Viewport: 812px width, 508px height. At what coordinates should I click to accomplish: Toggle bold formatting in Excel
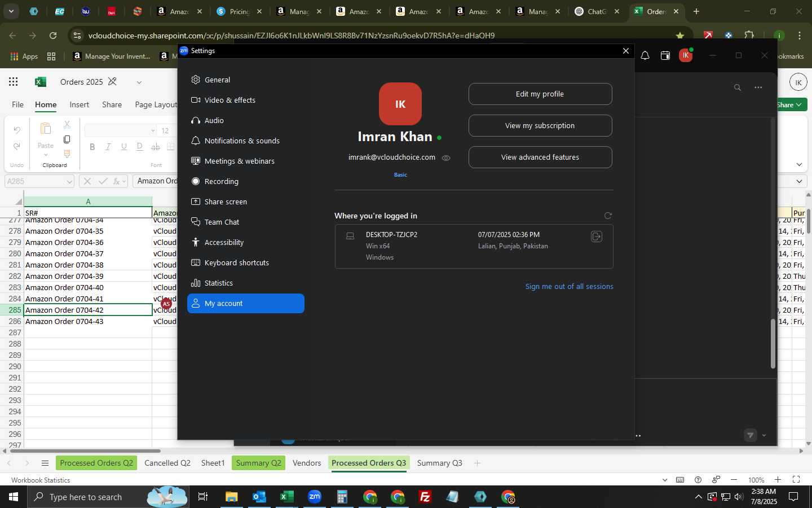pos(92,147)
